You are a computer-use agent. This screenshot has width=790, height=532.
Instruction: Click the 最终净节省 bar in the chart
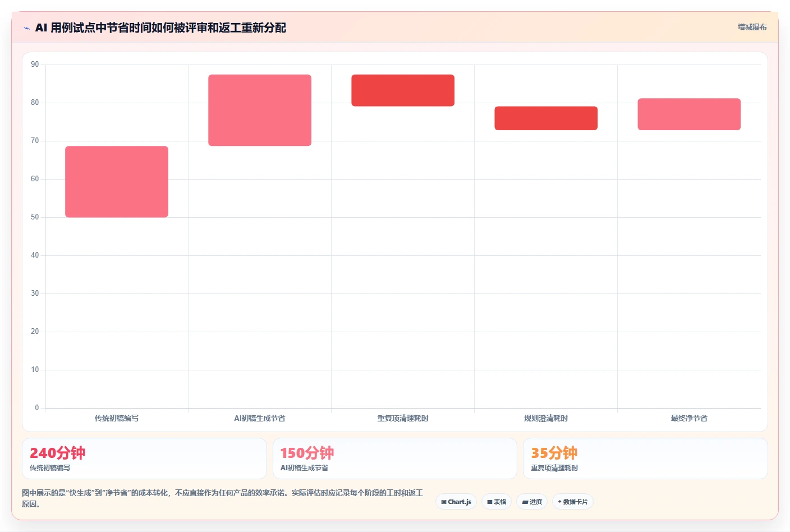click(689, 114)
